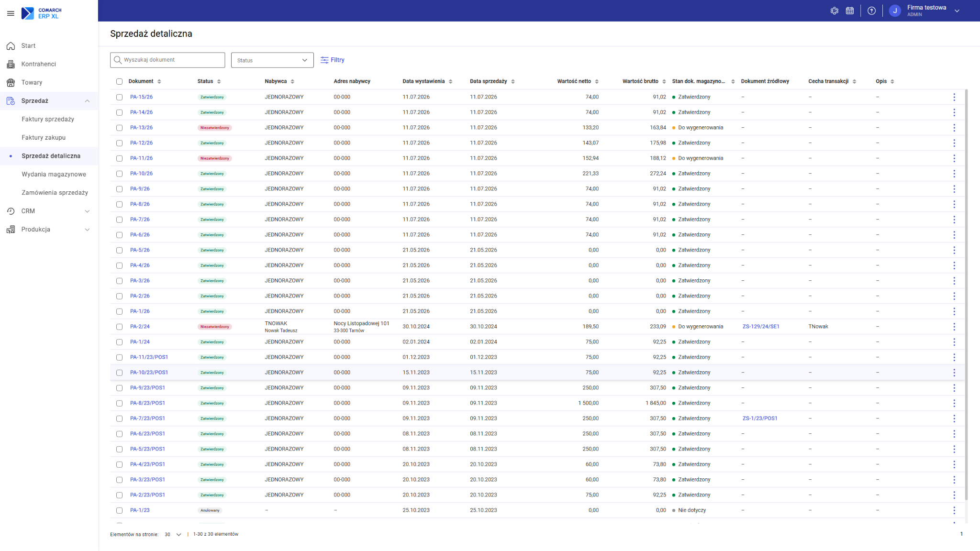Open the three-dot menu for PA-2/24

click(x=954, y=327)
